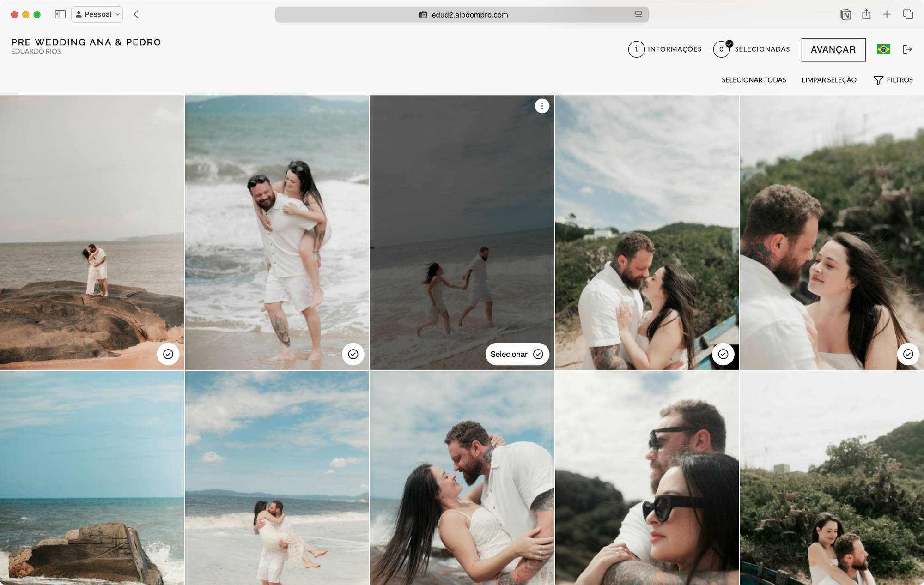Select the piggyback photo at the shoreline
Screen dimensions: 924x585
354,354
